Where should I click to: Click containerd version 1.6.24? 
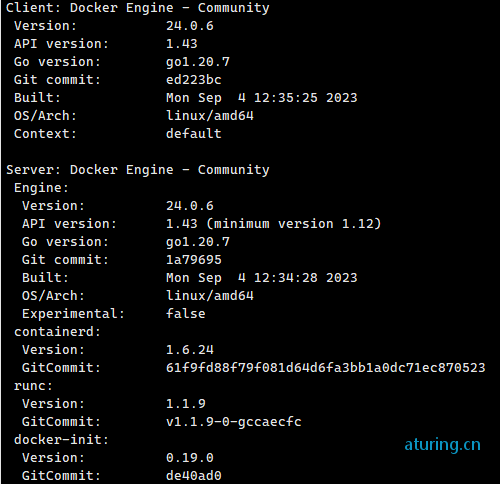[190, 350]
